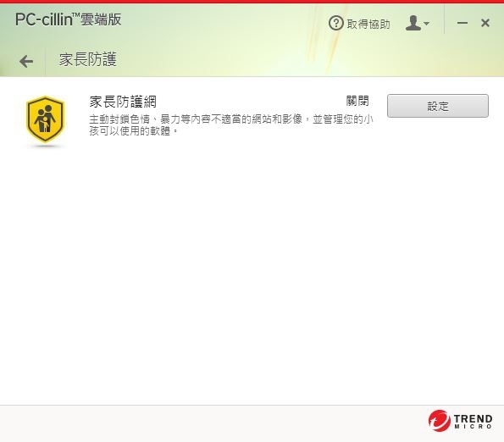Click the question mark help icon

coord(336,23)
